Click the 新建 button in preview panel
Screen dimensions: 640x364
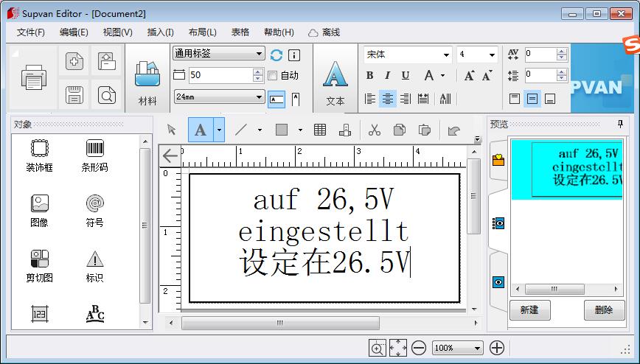(x=529, y=310)
